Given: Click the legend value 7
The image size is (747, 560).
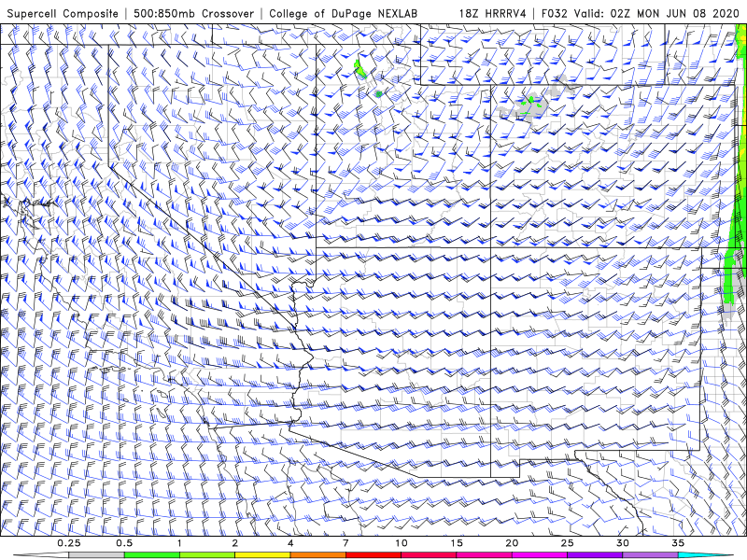Looking at the screenshot, I should point(345,543).
